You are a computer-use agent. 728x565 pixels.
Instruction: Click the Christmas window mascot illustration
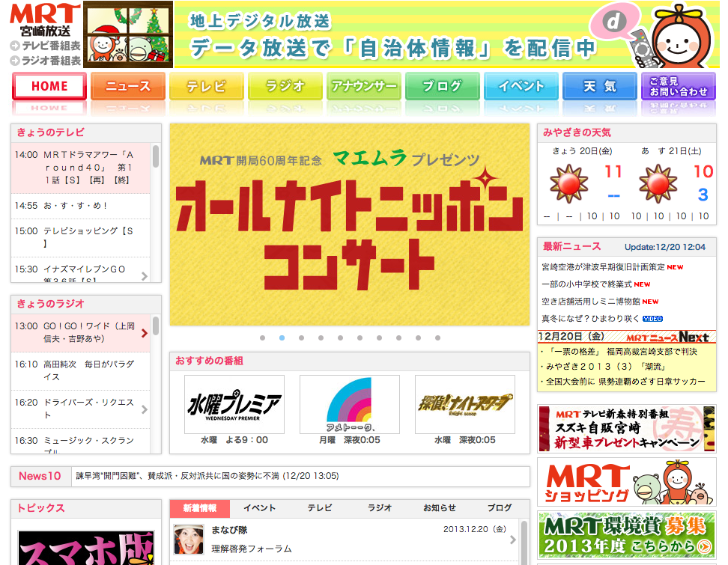(128, 34)
